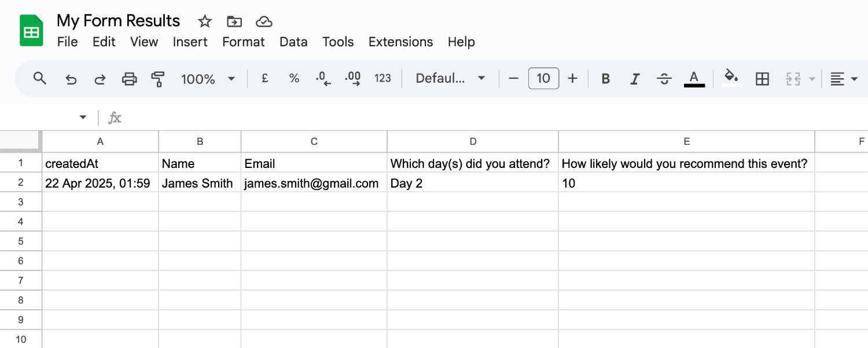Select column A header
The width and height of the screenshot is (868, 348).
101,141
